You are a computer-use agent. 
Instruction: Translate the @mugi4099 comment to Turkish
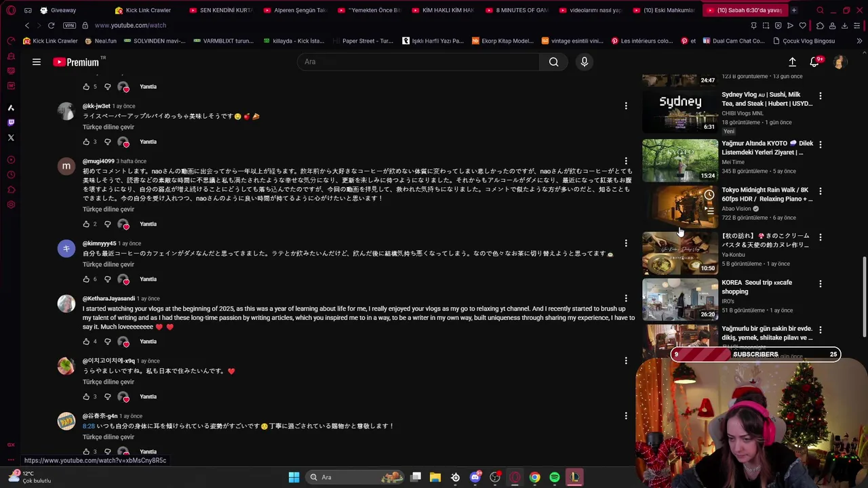[108, 209]
